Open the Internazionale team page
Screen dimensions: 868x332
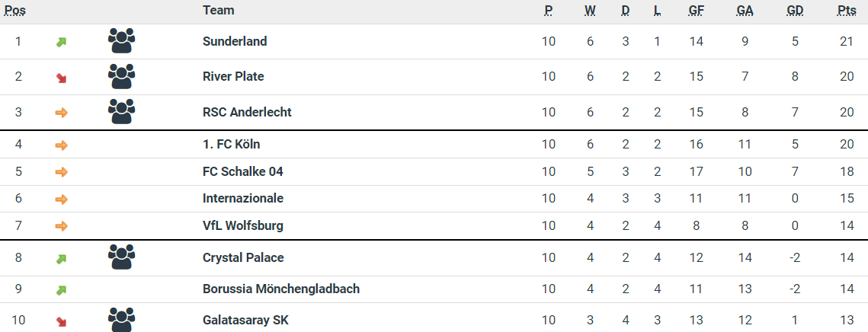point(243,198)
